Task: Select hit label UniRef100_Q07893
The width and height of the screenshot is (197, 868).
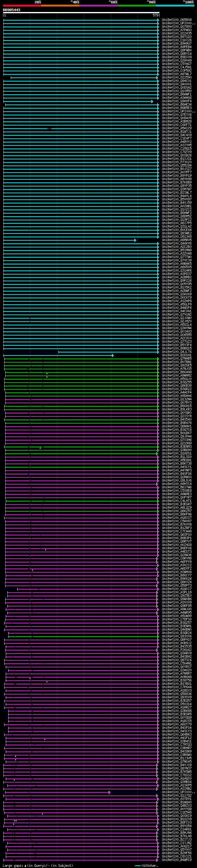Action: pyautogui.click(x=177, y=26)
